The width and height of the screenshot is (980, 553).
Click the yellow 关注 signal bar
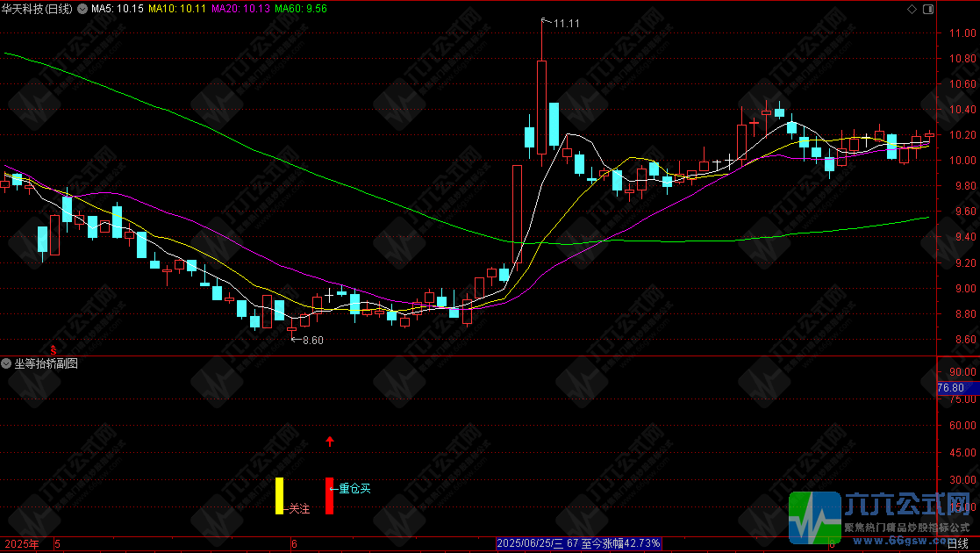click(x=279, y=496)
